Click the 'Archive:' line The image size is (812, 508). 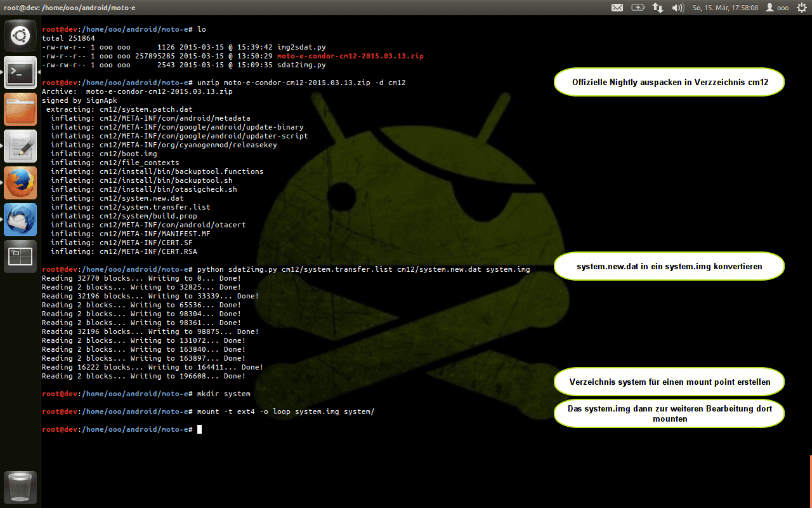(x=137, y=91)
